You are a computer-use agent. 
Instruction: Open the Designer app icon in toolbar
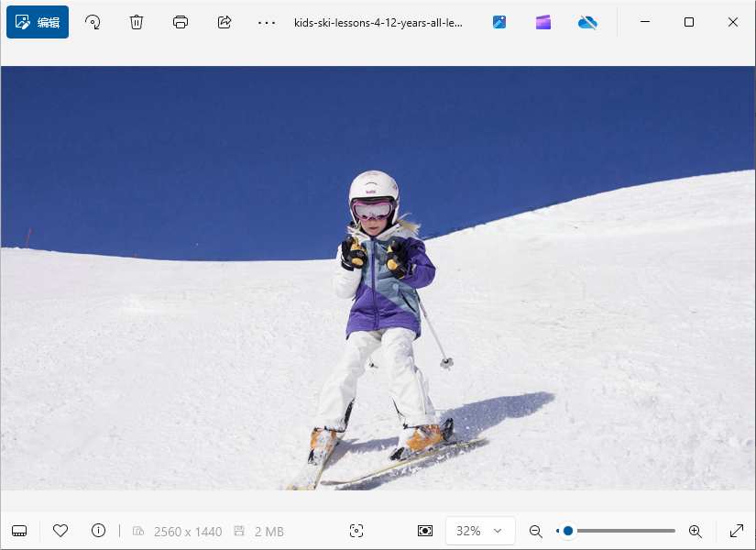(x=499, y=22)
